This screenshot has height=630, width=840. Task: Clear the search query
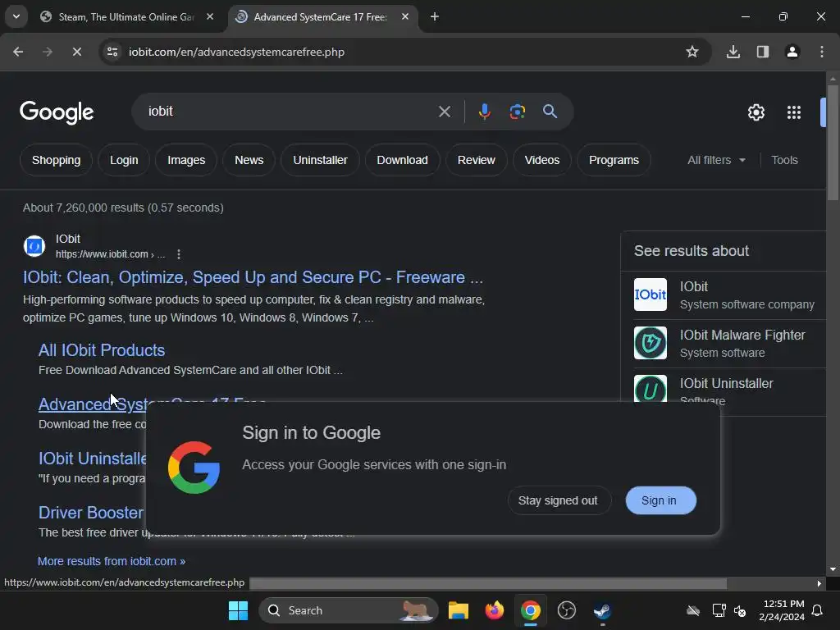pos(444,112)
